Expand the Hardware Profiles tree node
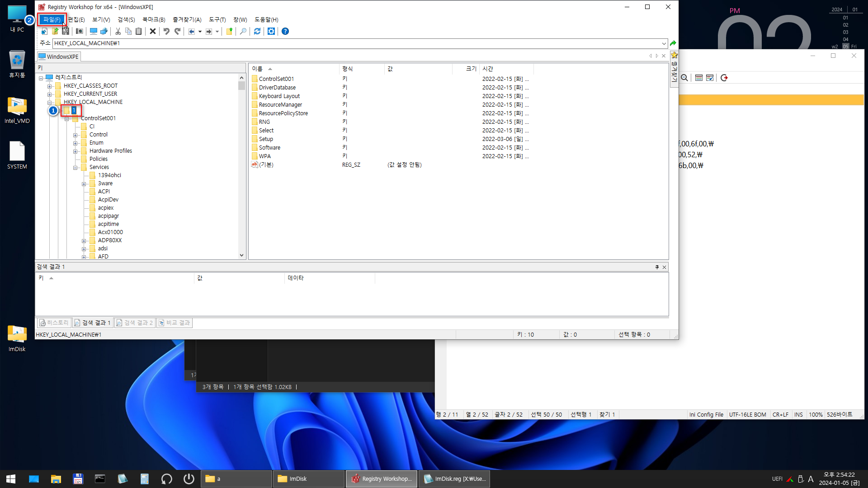Image resolution: width=868 pixels, height=488 pixels. tap(75, 151)
